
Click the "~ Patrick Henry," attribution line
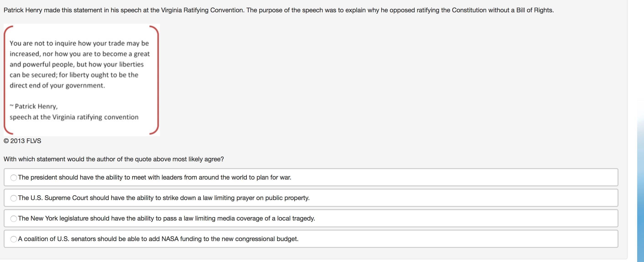[x=34, y=106]
